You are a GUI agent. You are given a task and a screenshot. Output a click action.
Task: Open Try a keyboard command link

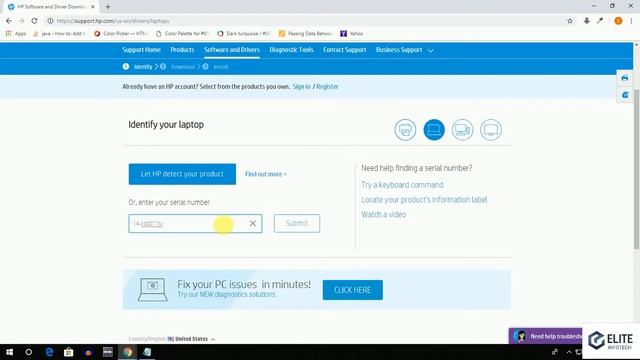click(x=402, y=185)
